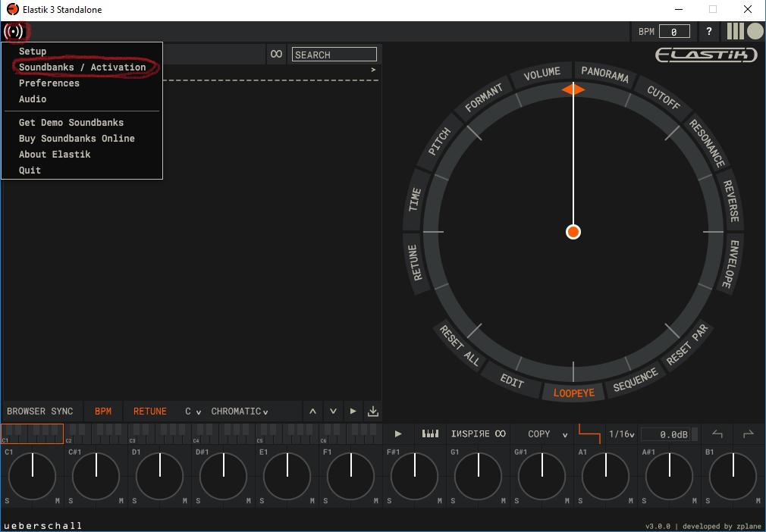Click the redo arrow icon
Screen dimensions: 766x532
click(x=748, y=434)
